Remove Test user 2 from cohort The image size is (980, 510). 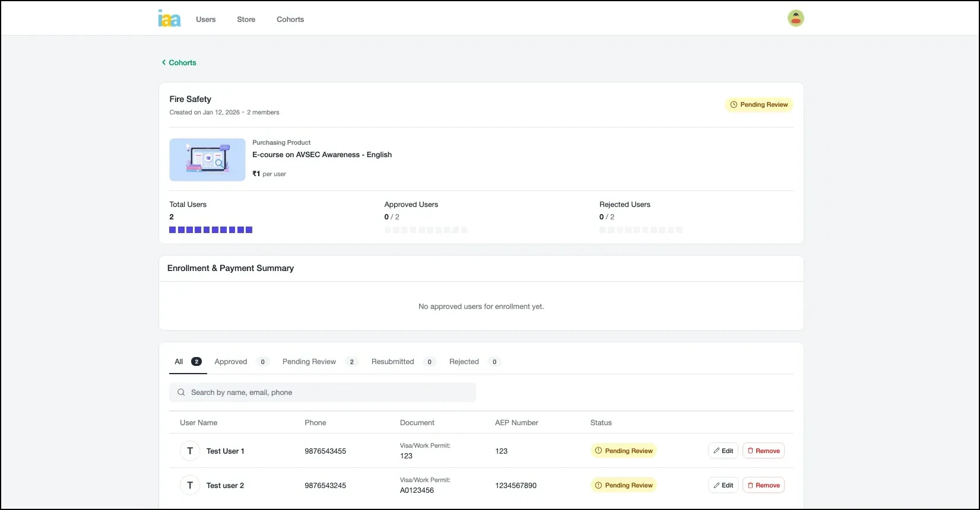coord(763,485)
